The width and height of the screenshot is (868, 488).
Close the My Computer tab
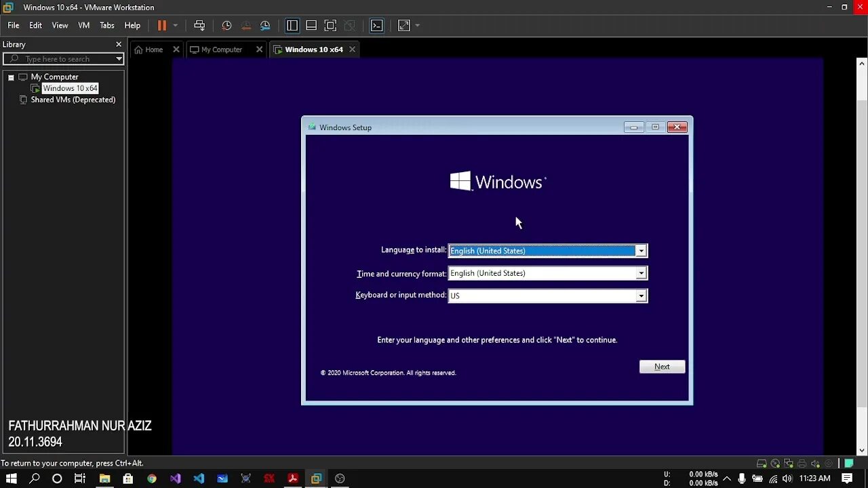pyautogui.click(x=260, y=49)
